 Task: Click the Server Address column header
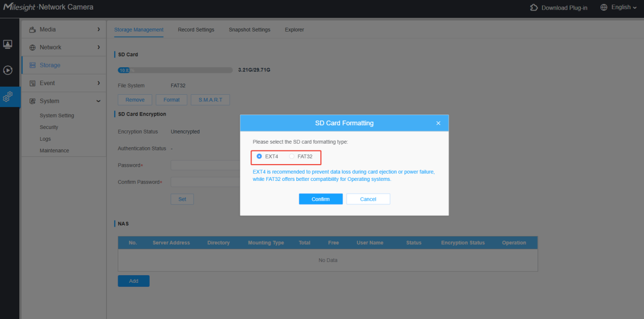[171, 243]
